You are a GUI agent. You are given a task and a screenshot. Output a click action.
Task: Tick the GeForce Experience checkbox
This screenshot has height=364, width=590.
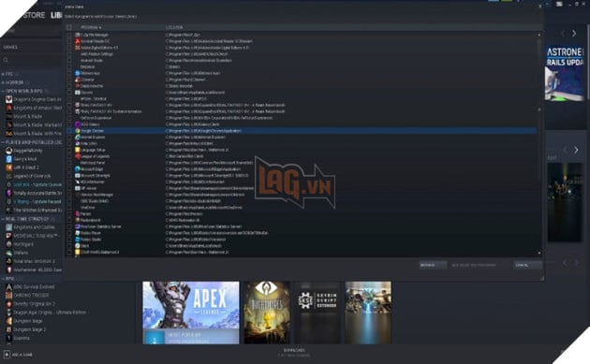(x=69, y=118)
